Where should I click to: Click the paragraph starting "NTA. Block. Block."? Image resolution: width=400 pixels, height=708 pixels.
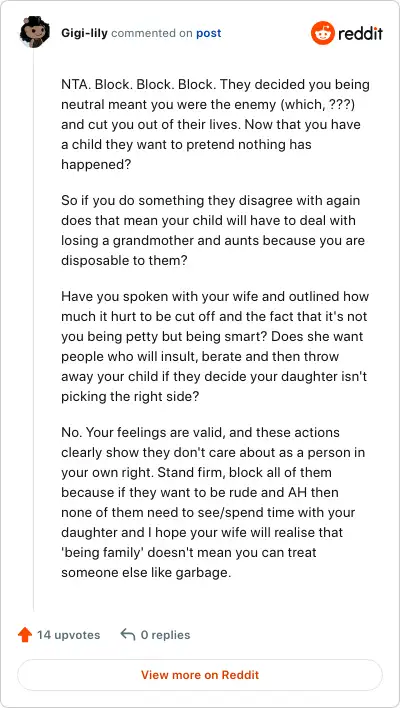coord(215,124)
